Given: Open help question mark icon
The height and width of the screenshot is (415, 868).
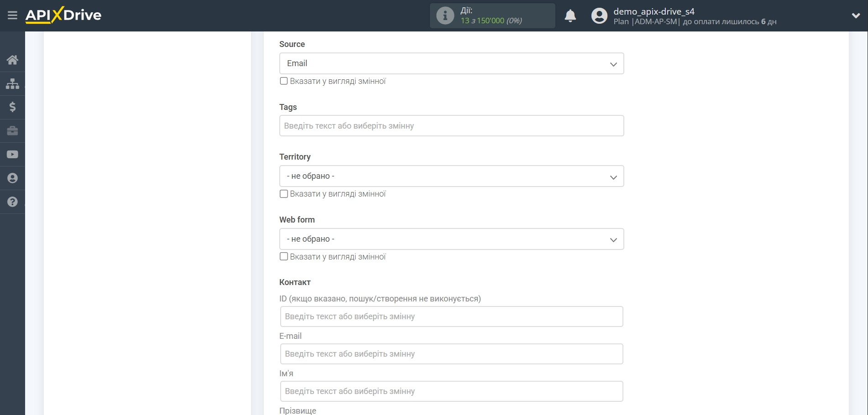Looking at the screenshot, I should click(12, 202).
